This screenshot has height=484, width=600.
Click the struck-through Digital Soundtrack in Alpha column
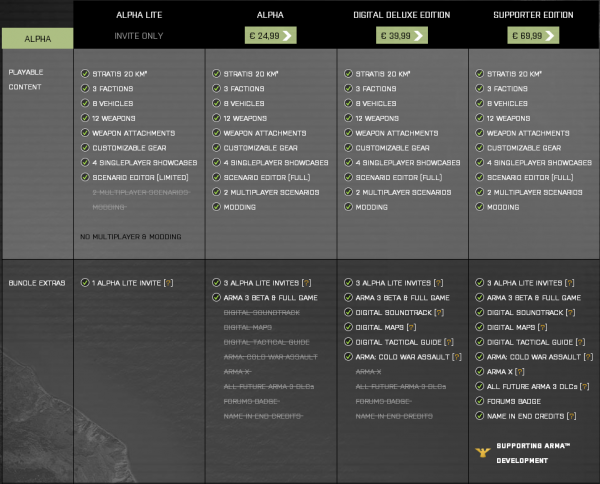point(262,313)
